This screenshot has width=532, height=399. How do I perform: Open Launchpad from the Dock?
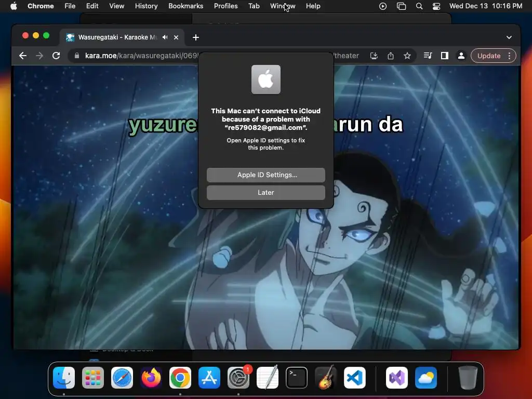pyautogui.click(x=93, y=378)
